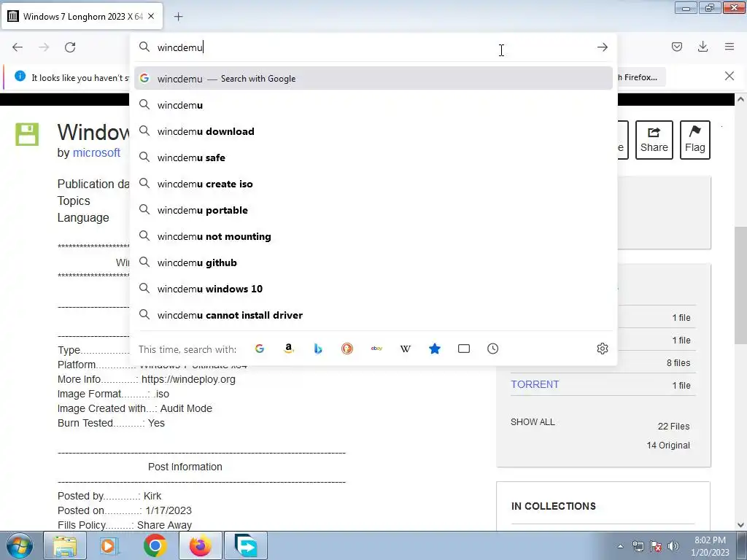747x560 pixels.
Task: Choose 'wincdemu create iso' suggestion
Action: [373, 184]
